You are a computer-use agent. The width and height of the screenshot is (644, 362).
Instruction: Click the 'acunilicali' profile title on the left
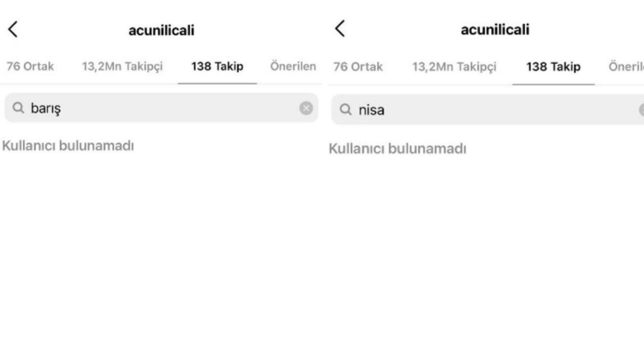click(161, 29)
